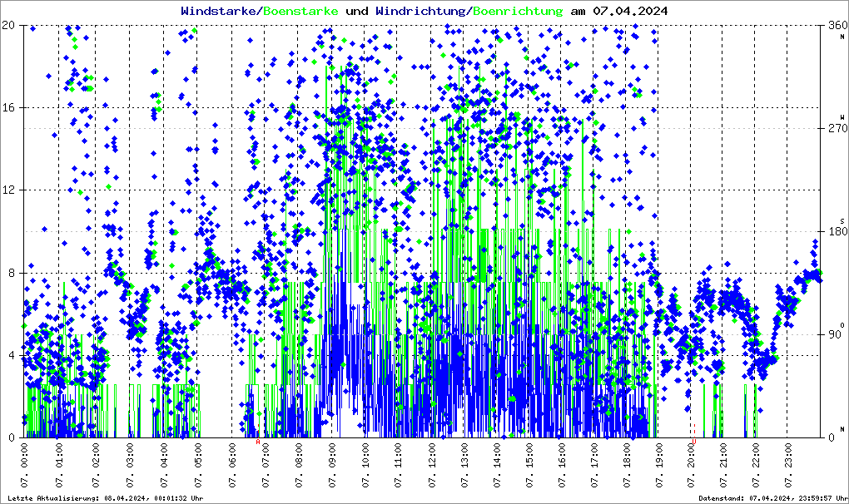This screenshot has height=504, width=849.
Task: Click left axis value 4
Action: (12, 356)
